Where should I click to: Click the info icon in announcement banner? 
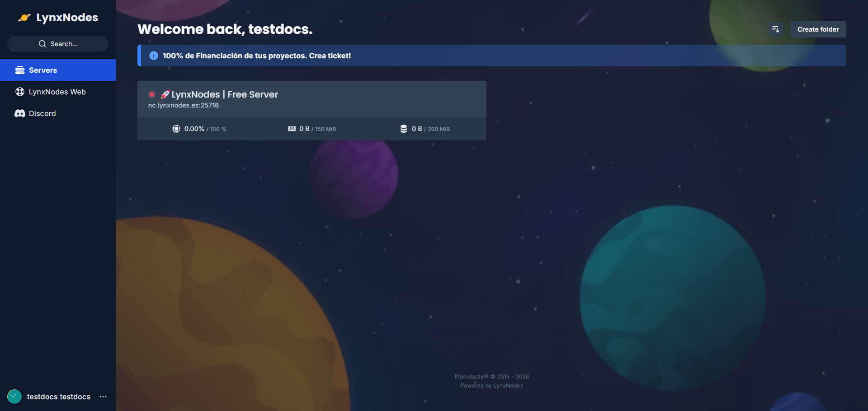(x=154, y=56)
